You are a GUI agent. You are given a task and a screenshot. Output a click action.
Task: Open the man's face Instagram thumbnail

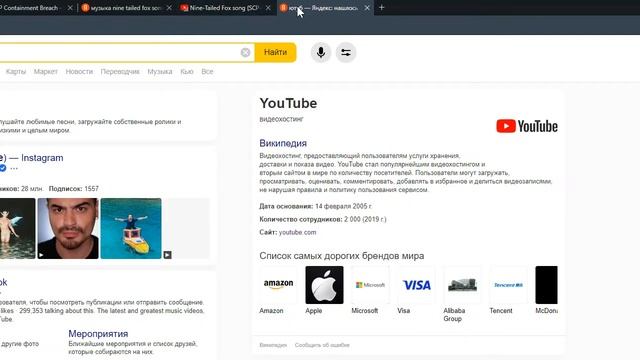coord(68,228)
